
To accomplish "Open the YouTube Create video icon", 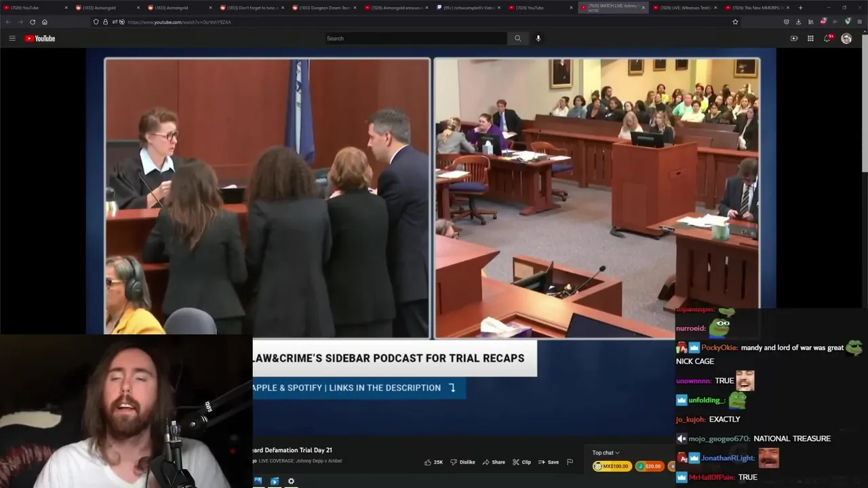I will point(794,39).
